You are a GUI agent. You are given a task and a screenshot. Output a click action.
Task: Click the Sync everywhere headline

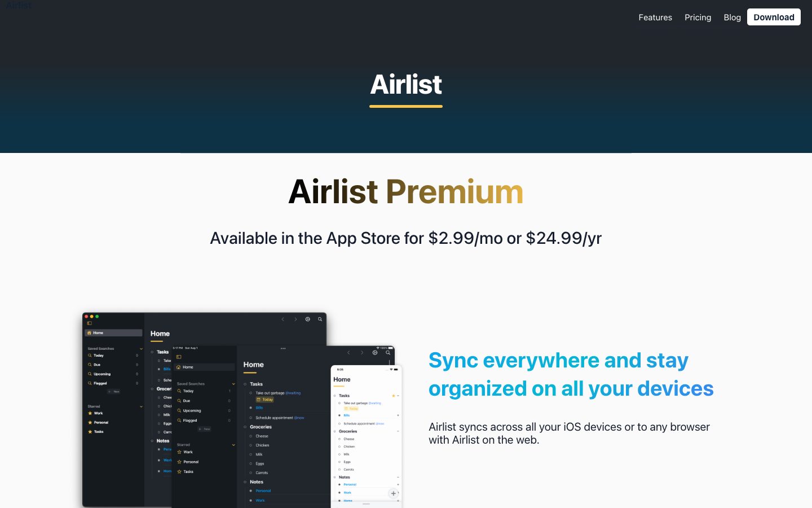point(571,374)
